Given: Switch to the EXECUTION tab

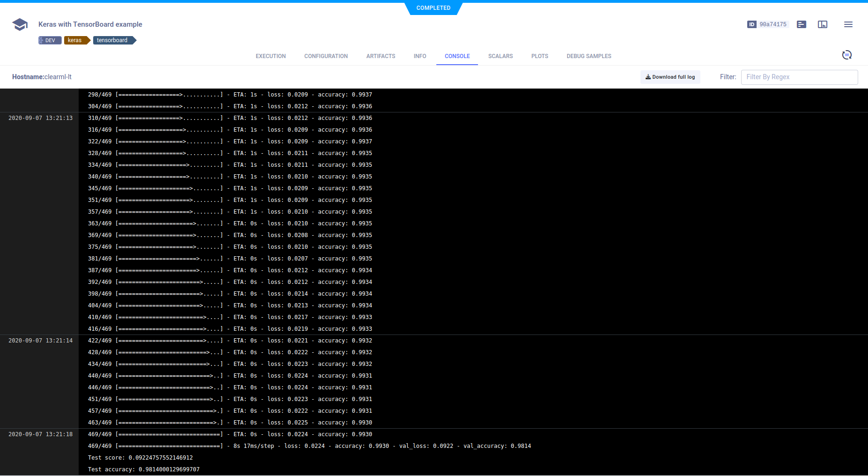Looking at the screenshot, I should click(x=271, y=56).
